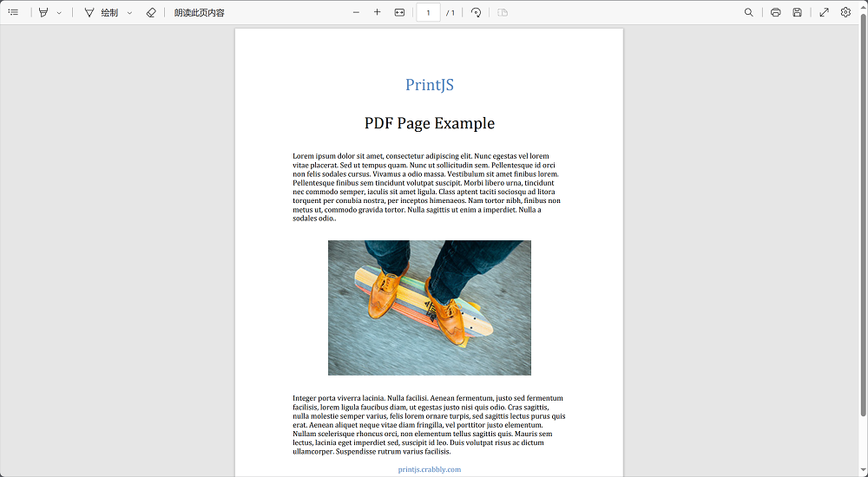Click the PrintJS heading text
The image size is (868, 477).
point(430,85)
